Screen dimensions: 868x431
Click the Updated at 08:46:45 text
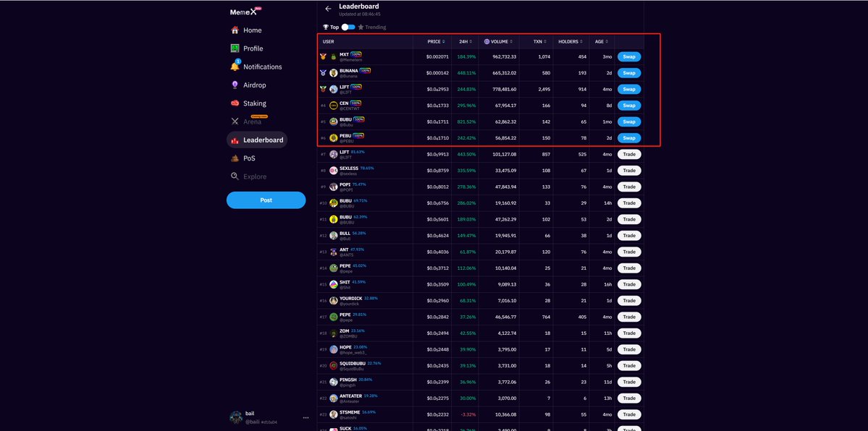coord(360,14)
